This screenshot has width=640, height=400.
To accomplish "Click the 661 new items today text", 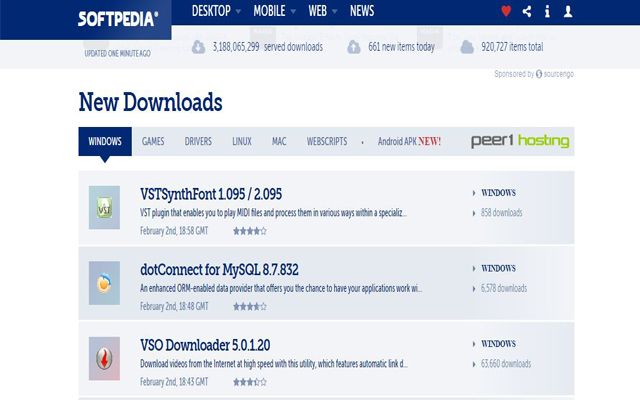I will 401,47.
